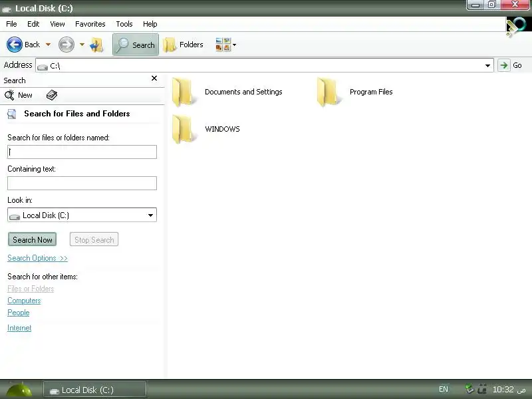Expand Search Options link

(x=37, y=258)
